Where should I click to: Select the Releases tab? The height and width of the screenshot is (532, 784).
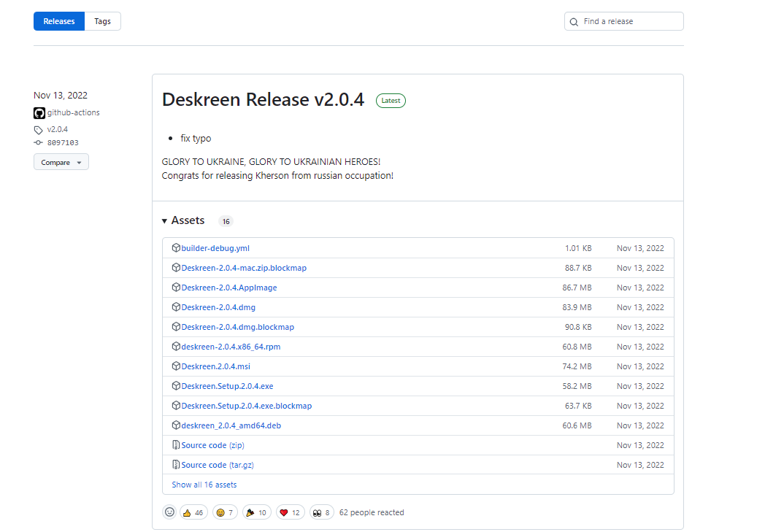pyautogui.click(x=59, y=21)
